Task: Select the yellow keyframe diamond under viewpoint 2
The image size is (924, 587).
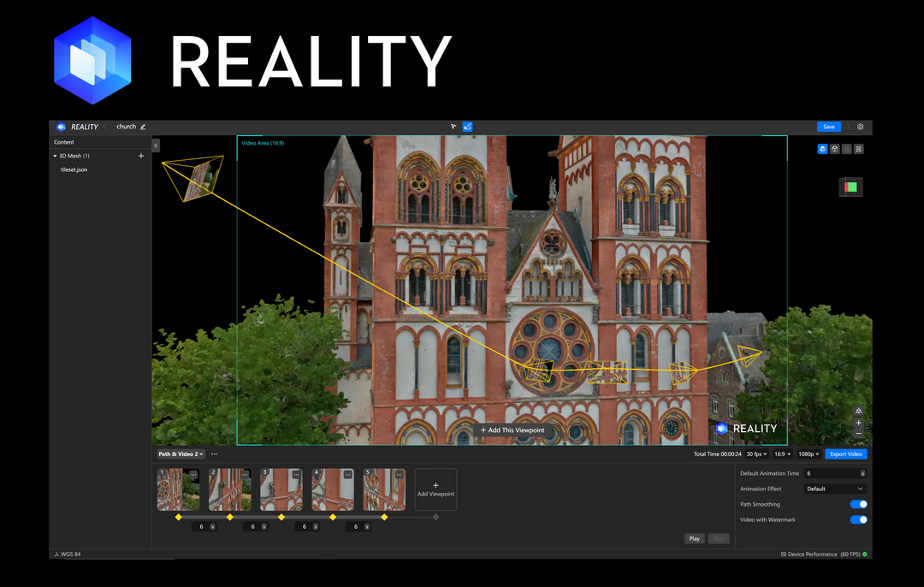Action: point(229,517)
